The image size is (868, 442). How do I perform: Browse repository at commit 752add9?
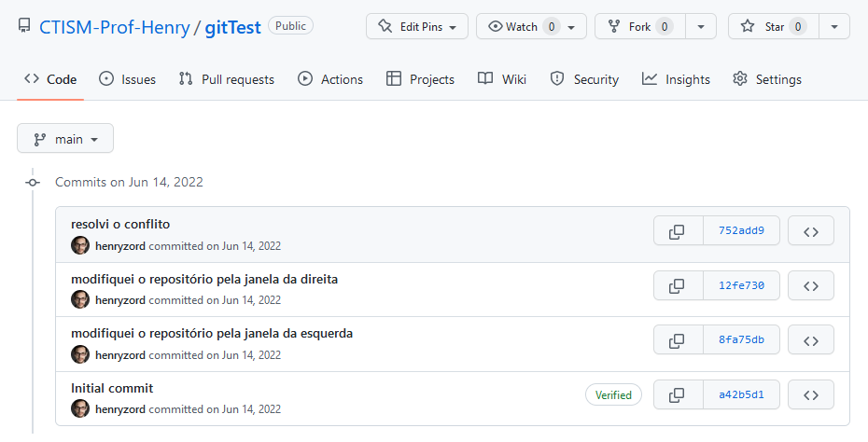click(810, 230)
